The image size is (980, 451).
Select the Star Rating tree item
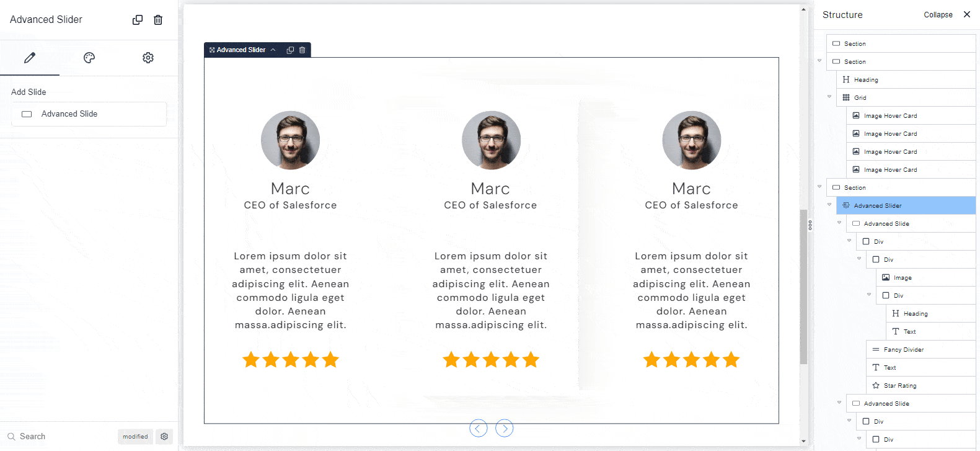point(899,386)
